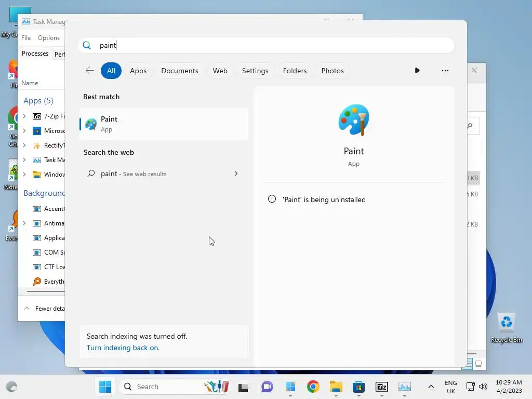532x399 pixels.
Task: Click the info icon beside uninstall message
Action: click(272, 199)
